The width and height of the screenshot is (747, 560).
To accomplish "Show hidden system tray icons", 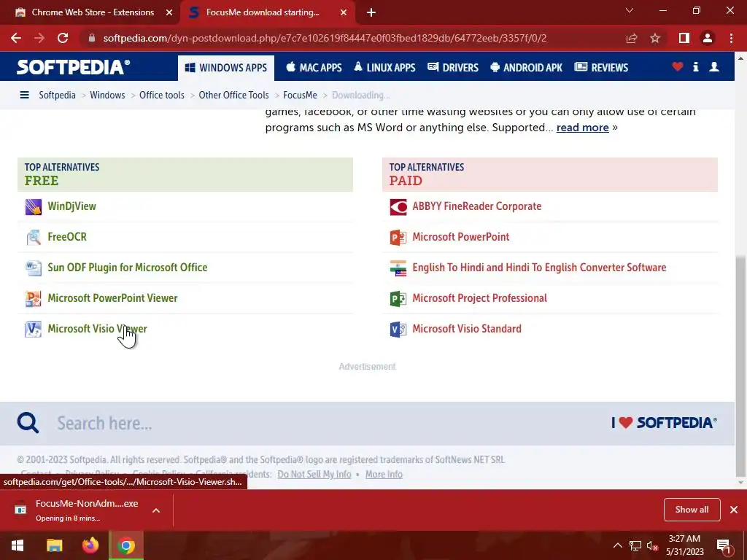I will (x=617, y=545).
